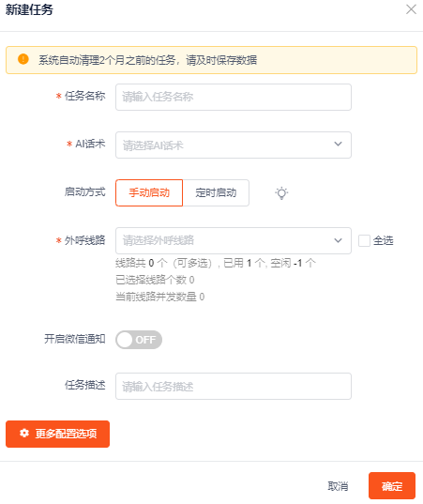Viewport: 423px width, 504px height.
Task: Click the 开启微信通知 label
Action: click(75, 339)
